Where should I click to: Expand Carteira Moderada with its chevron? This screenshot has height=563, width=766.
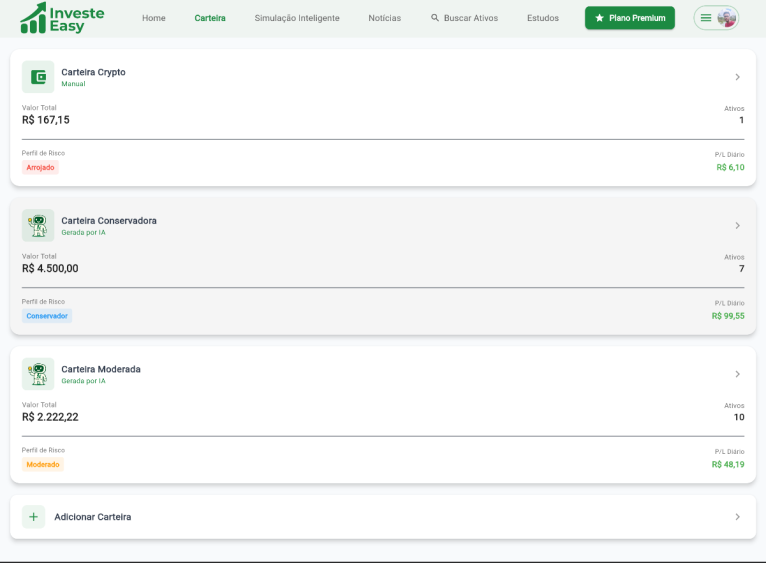point(737,374)
